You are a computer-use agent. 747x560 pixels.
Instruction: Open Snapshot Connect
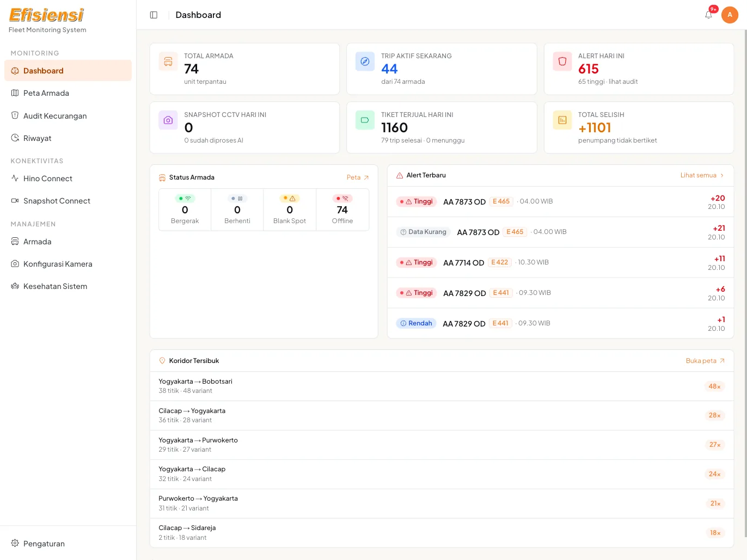68,201
